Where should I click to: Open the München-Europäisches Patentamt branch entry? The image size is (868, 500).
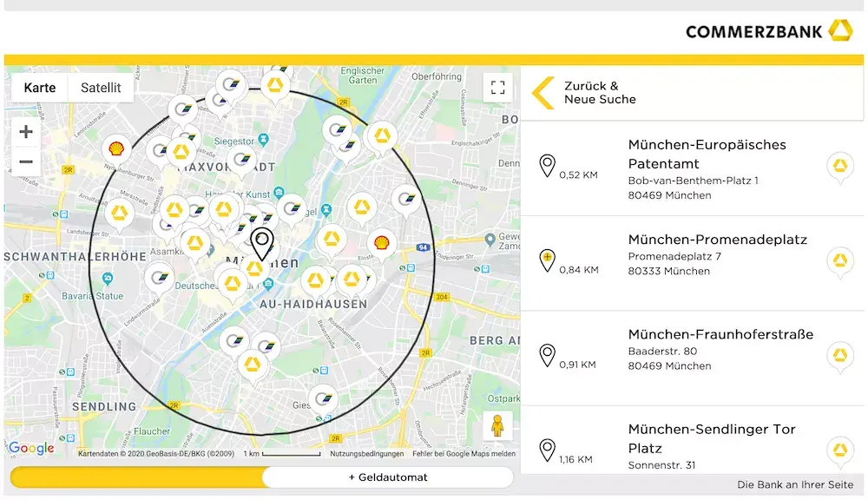click(x=692, y=169)
